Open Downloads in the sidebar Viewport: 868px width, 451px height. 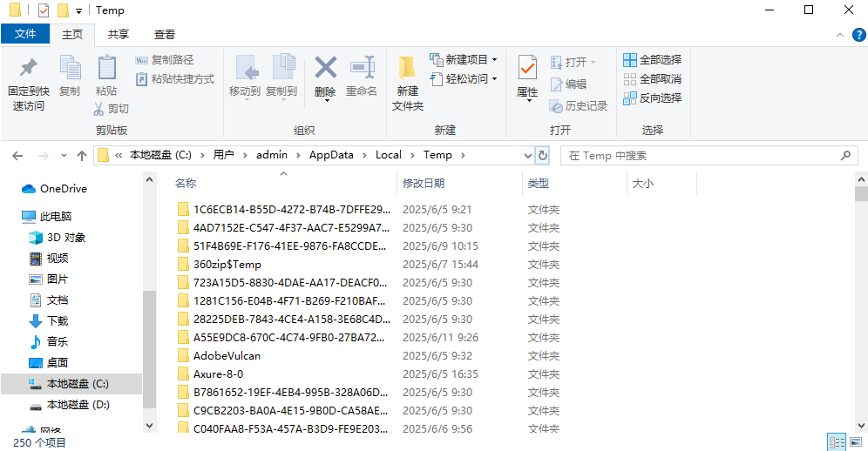48,321
